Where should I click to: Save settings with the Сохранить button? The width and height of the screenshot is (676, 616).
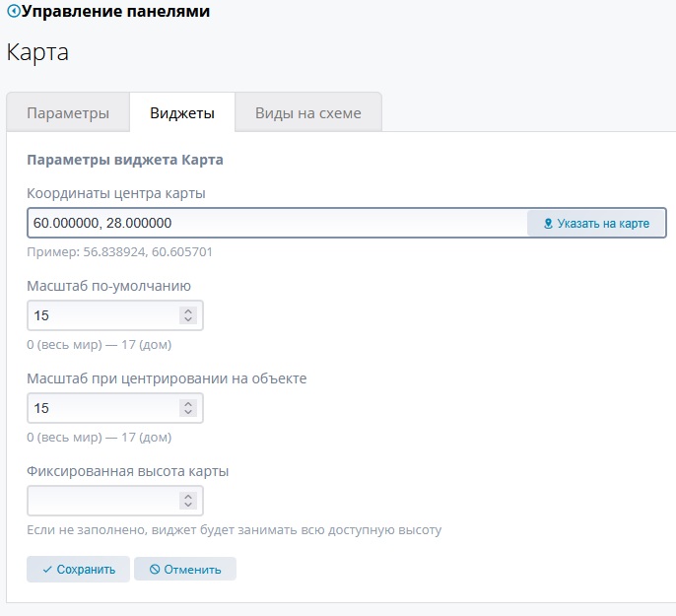pyautogui.click(x=78, y=570)
